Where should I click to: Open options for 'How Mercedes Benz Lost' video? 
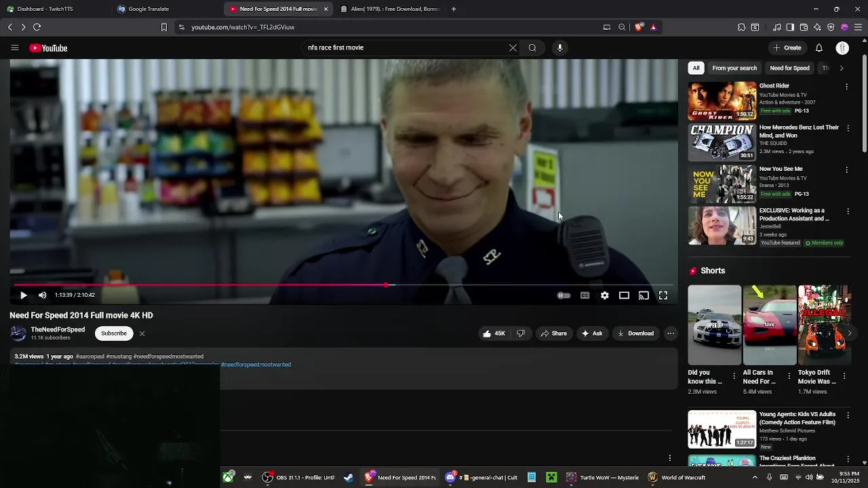[x=847, y=128]
